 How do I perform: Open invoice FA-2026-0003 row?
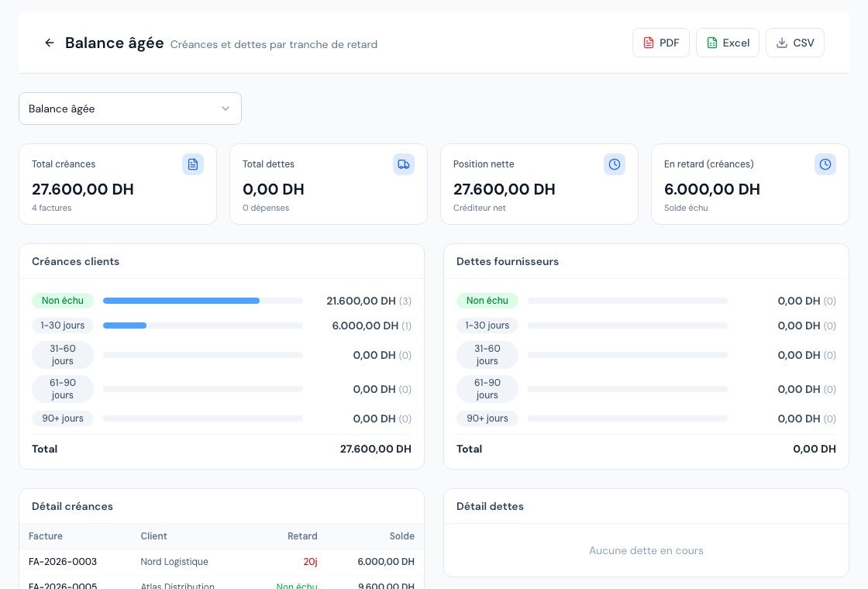tap(222, 562)
